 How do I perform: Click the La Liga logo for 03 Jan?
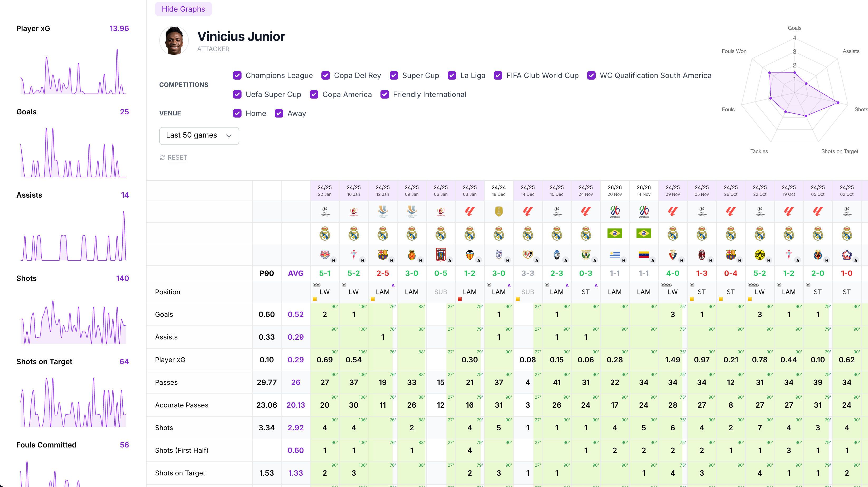coord(470,212)
